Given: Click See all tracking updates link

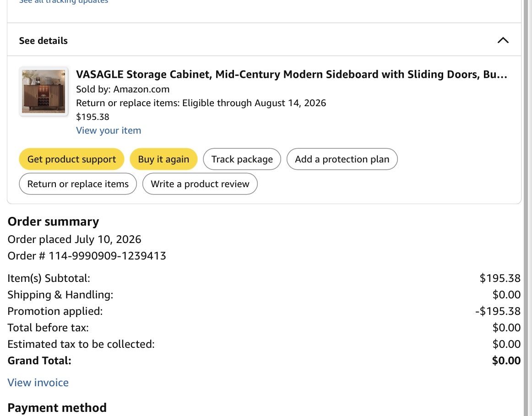Looking at the screenshot, I should [x=64, y=2].
